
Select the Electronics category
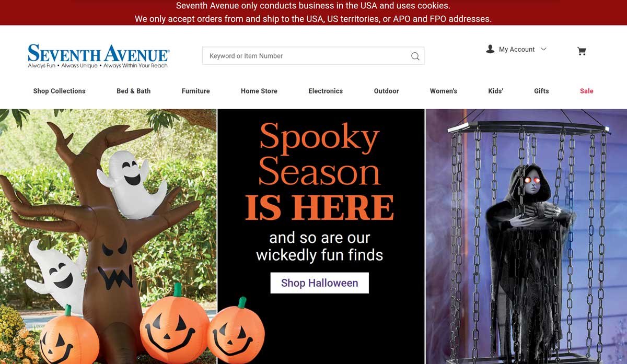click(326, 91)
